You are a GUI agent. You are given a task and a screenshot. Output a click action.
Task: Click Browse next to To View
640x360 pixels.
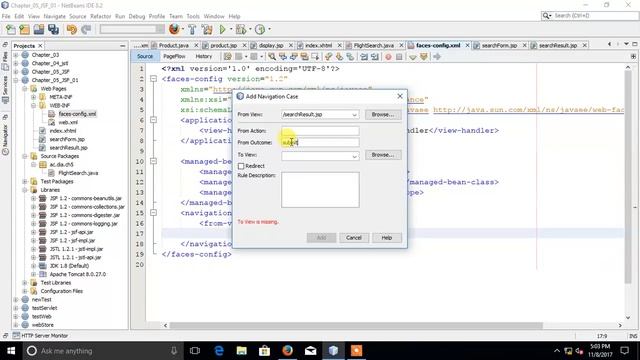[x=382, y=155]
